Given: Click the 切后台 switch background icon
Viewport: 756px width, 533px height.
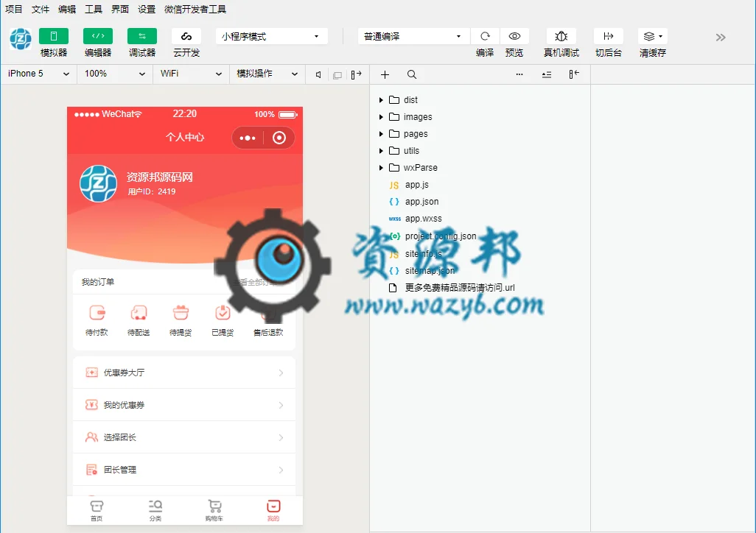Looking at the screenshot, I should click(x=609, y=36).
